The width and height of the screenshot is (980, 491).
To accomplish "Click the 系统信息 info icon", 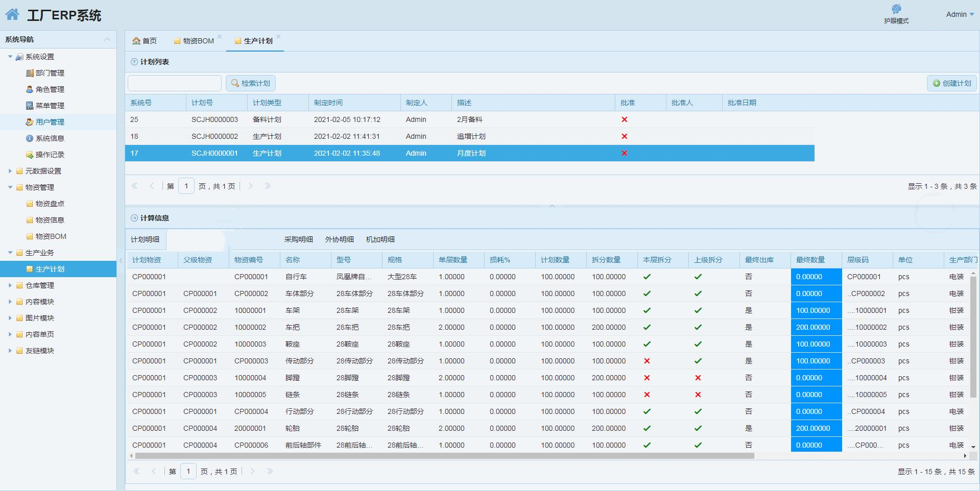I will pos(30,138).
